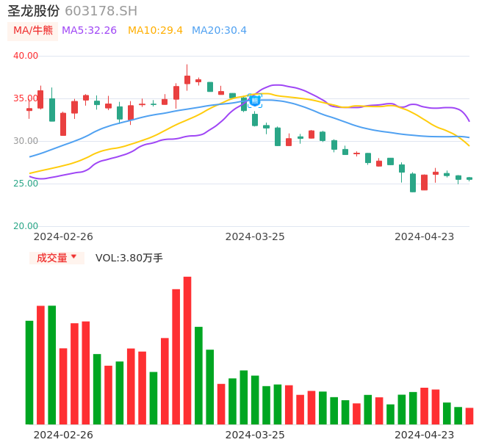504x445 pixels.
Task: Click the VOL:3.80万手 volume readout
Action: click(129, 258)
